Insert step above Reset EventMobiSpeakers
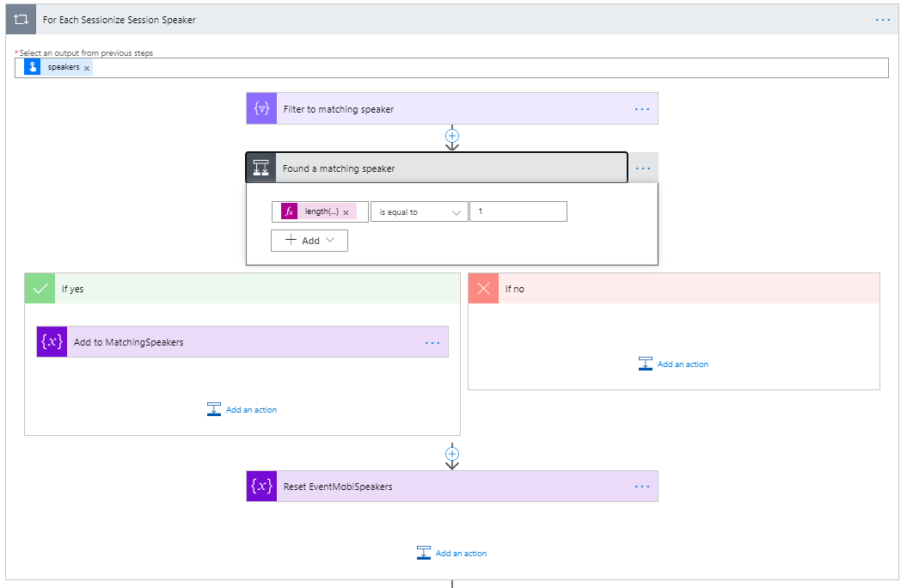 point(452,454)
